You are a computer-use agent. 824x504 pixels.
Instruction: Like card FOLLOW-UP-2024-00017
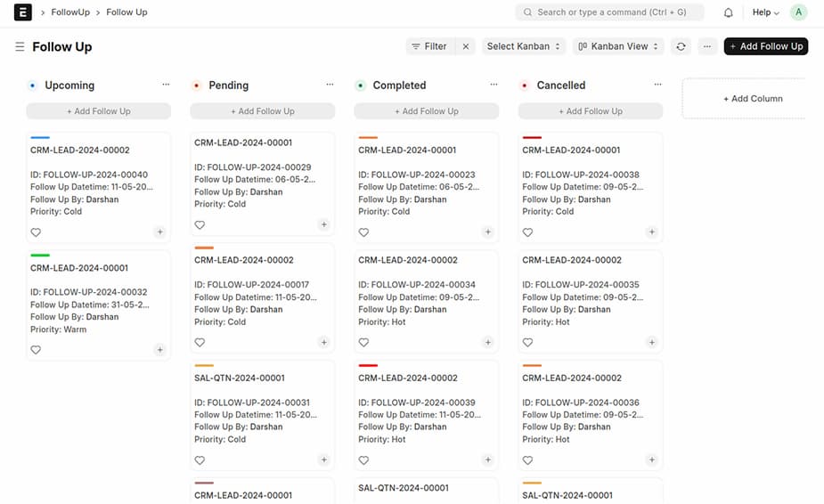[200, 342]
